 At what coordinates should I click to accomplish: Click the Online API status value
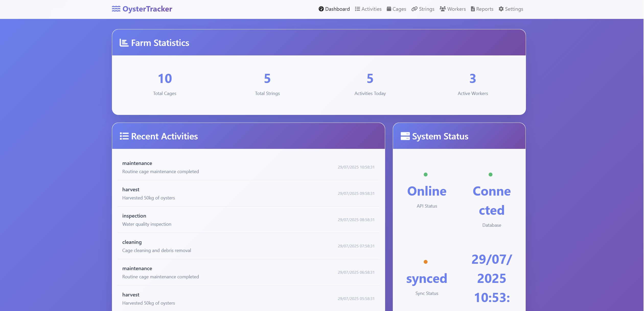(427, 191)
